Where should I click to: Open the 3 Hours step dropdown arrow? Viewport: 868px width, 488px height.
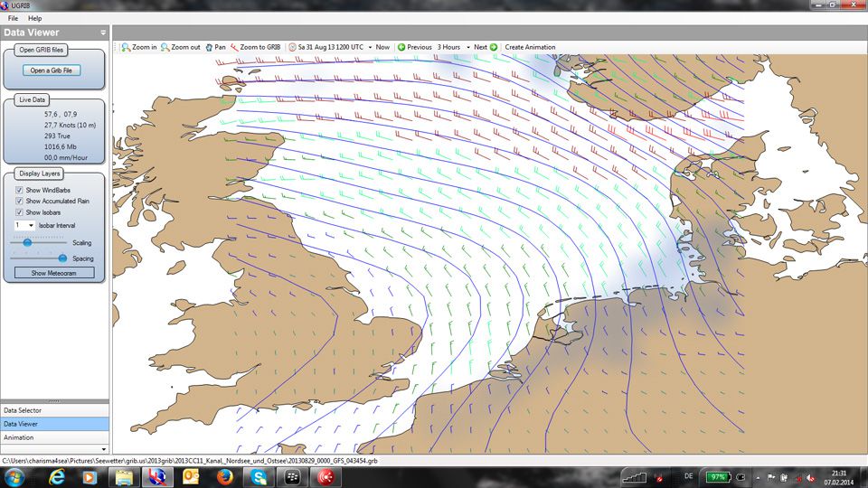468,48
